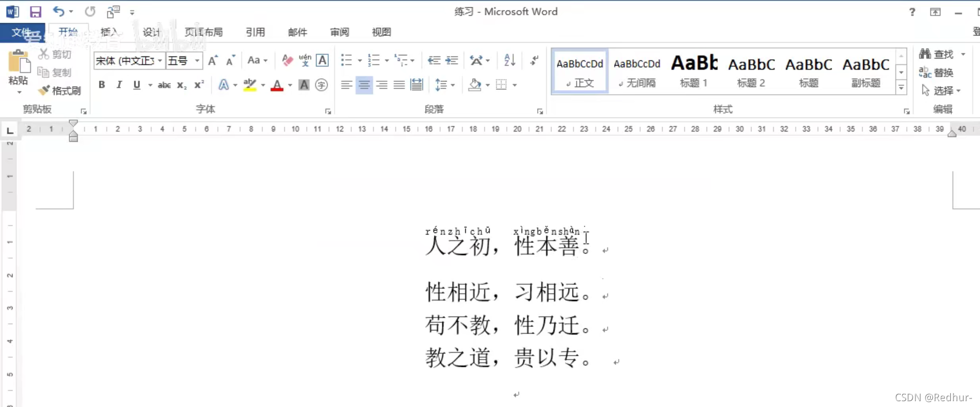Click the enclosed character (字) icon
980x407 pixels.
(321, 85)
